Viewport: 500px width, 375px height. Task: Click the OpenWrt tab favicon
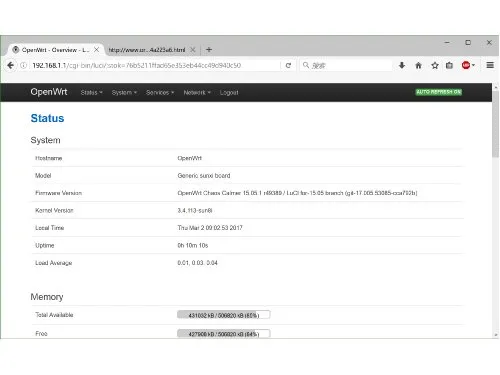coord(15,50)
